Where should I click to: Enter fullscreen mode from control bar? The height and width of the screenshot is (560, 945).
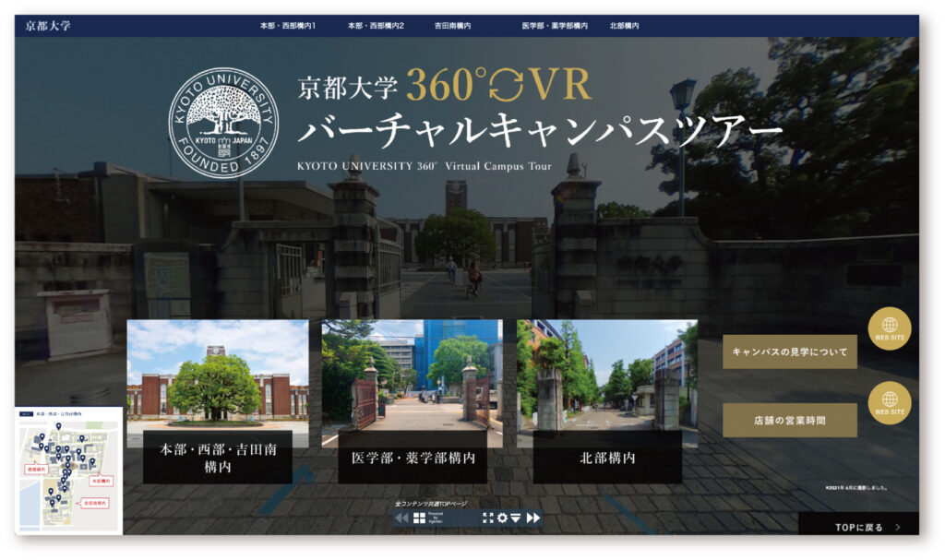pos(487,518)
